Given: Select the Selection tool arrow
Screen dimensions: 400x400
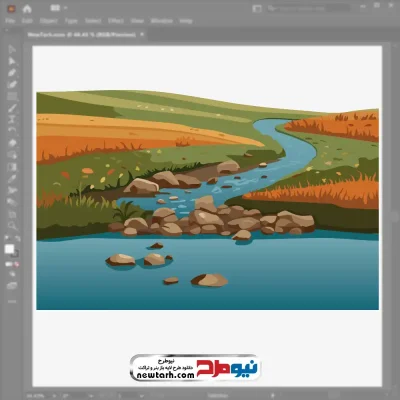Looking at the screenshot, I should coord(12,49).
